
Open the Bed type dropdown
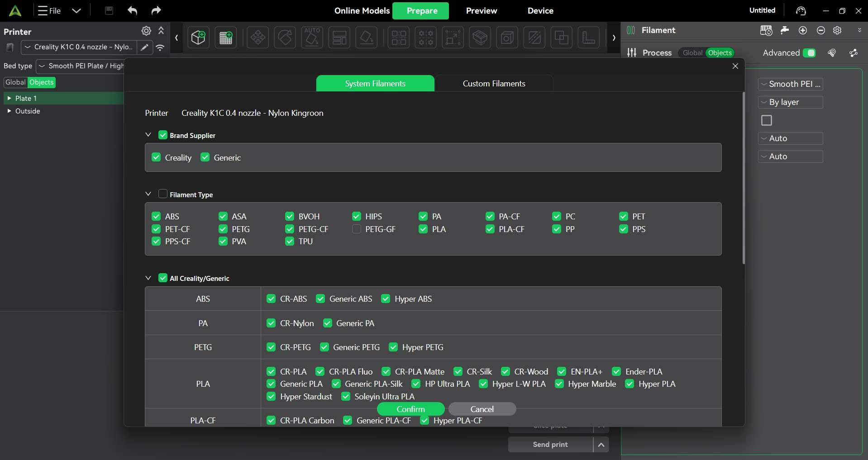(80, 66)
